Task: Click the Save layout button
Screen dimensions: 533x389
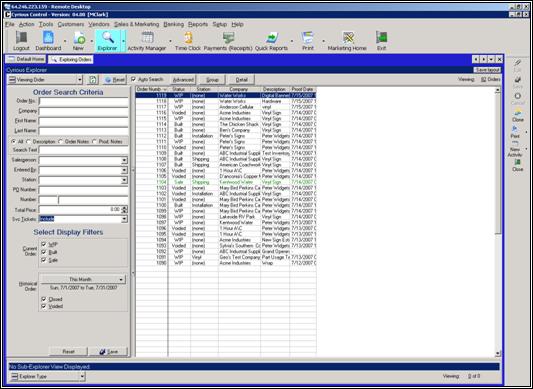Action: pos(487,70)
